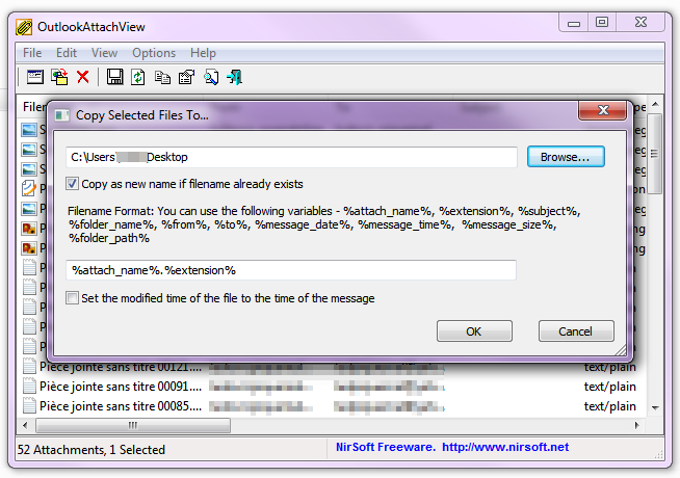Click the horizontal scrollbar left arrow
This screenshot has width=680, height=478.
[25, 425]
